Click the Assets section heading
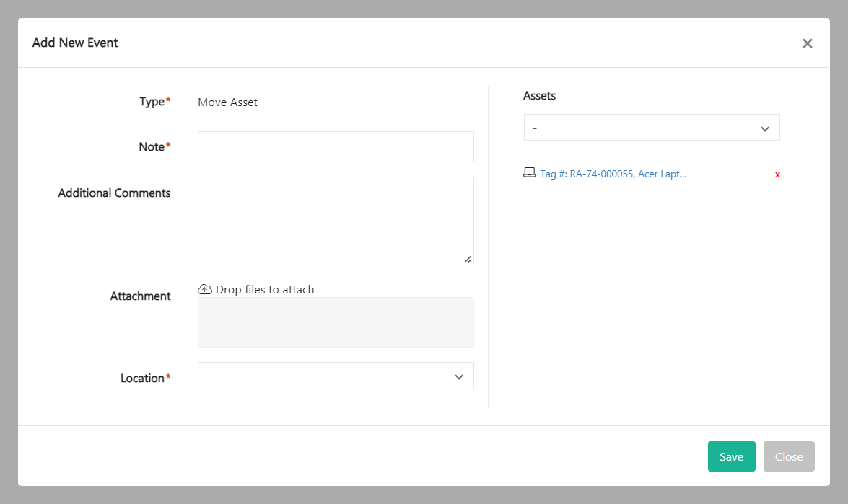This screenshot has width=848, height=504. click(x=539, y=95)
